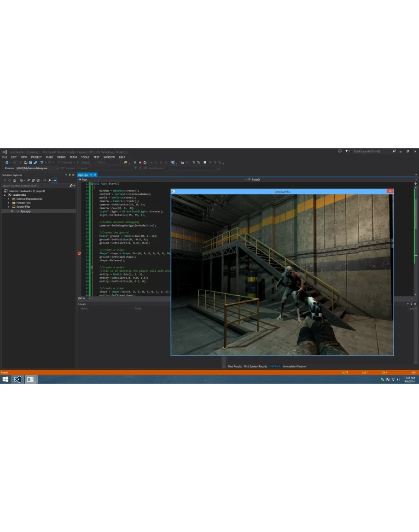Collapse the Source Files folder

(x=8, y=207)
